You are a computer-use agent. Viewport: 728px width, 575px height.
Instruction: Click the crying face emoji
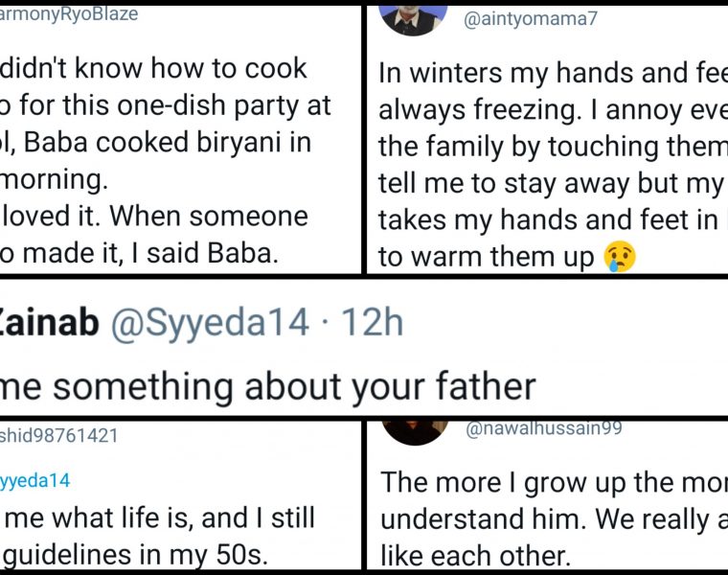coord(621,257)
